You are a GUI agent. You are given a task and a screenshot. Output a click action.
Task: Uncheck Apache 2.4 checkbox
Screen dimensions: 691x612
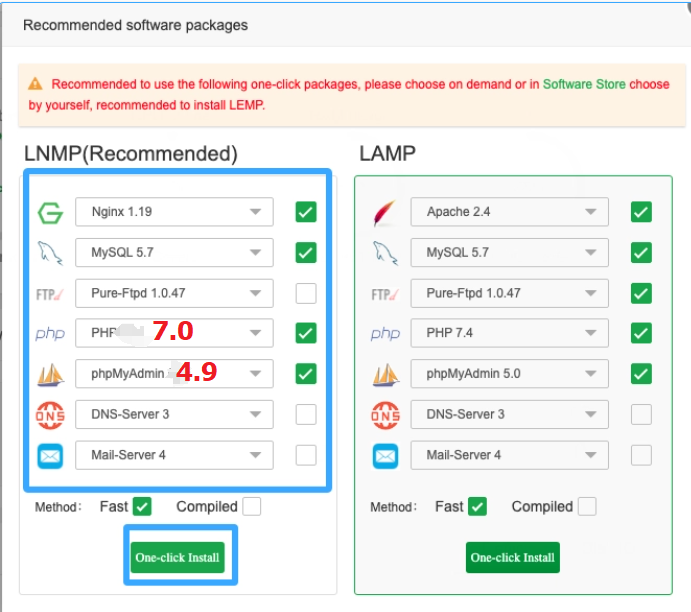641,212
